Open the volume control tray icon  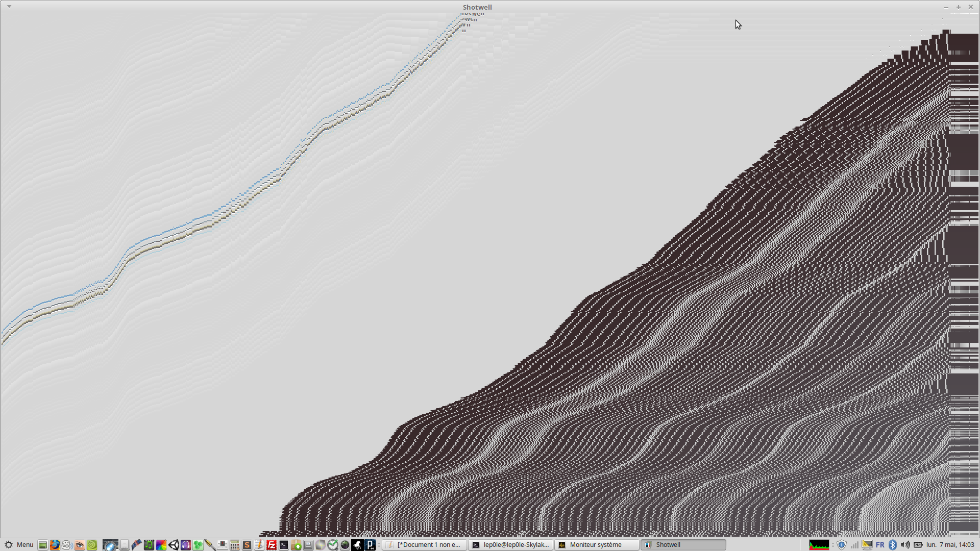[x=905, y=545]
